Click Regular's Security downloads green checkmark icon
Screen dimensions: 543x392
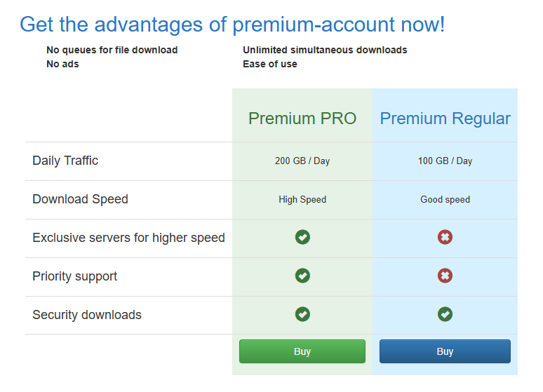[x=445, y=315]
